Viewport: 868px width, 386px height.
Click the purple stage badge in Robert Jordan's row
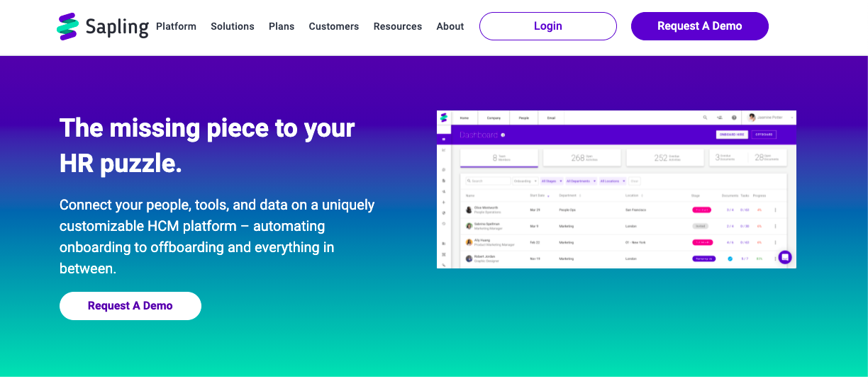tap(703, 259)
